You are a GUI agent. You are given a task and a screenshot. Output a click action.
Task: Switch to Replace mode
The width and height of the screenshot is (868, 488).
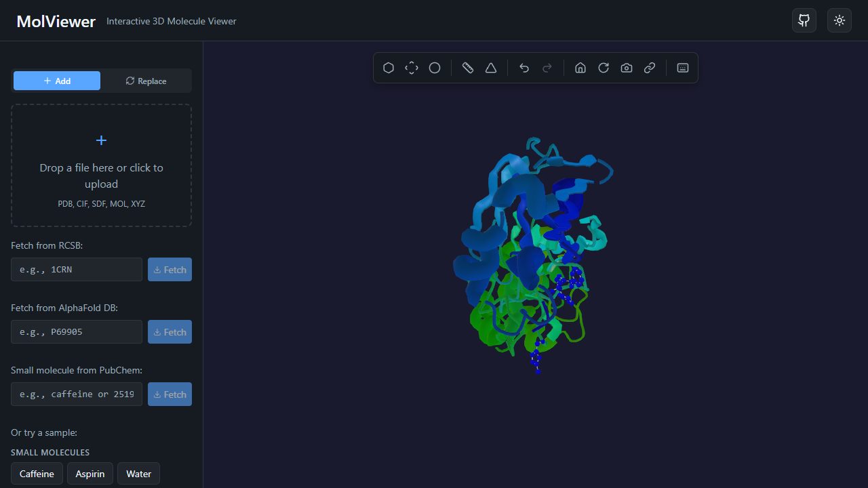146,81
